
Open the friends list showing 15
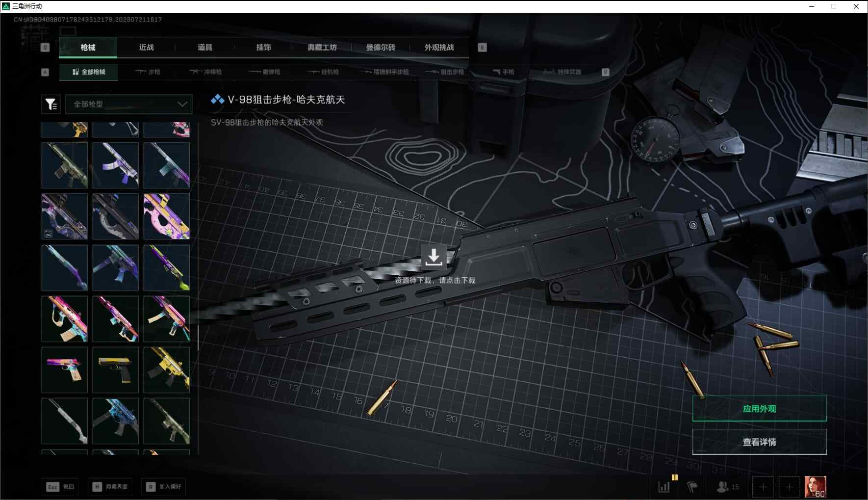(728, 487)
